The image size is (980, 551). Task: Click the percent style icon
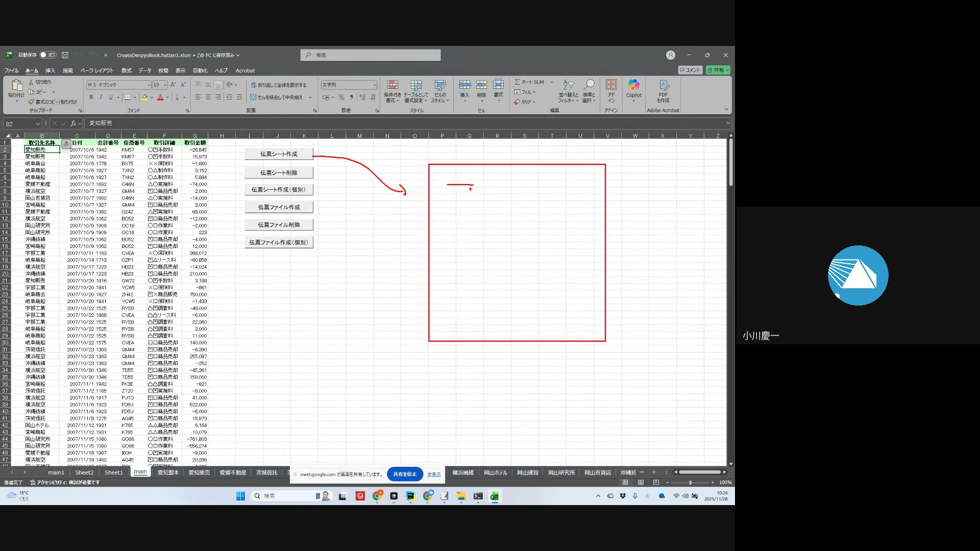(x=341, y=97)
